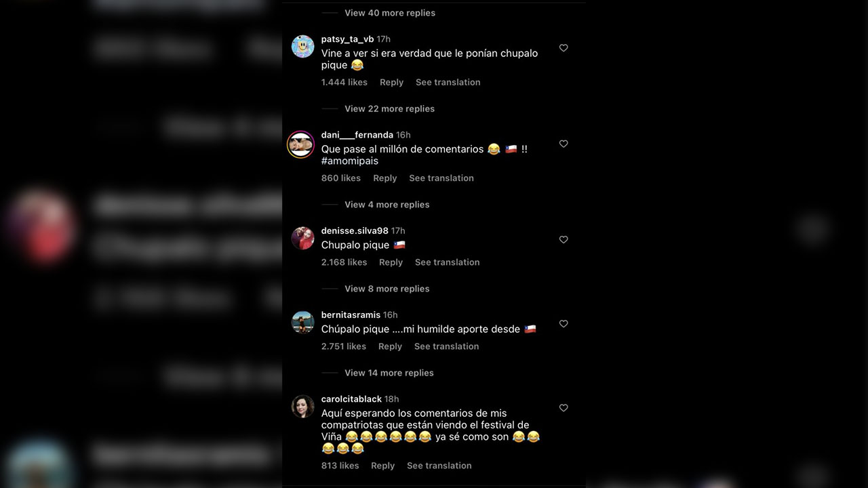
Task: Show the 8 more replies thread
Action: [387, 289]
